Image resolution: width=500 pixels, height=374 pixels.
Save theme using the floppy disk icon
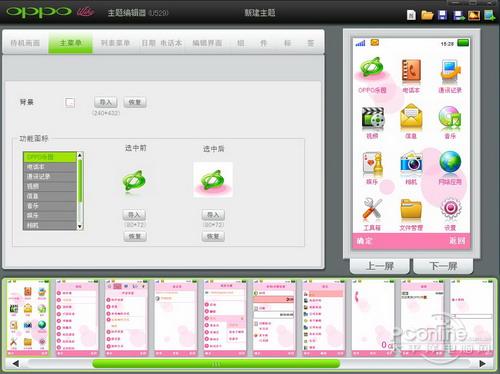point(443,15)
